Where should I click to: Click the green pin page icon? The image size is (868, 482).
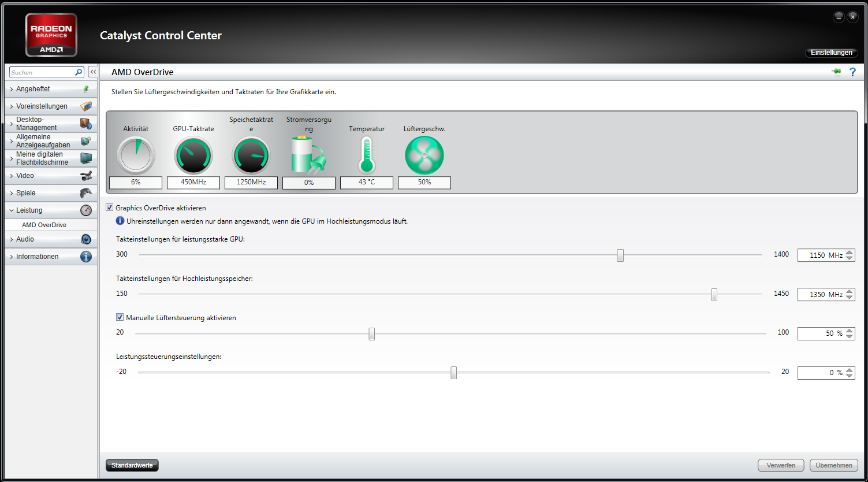836,72
